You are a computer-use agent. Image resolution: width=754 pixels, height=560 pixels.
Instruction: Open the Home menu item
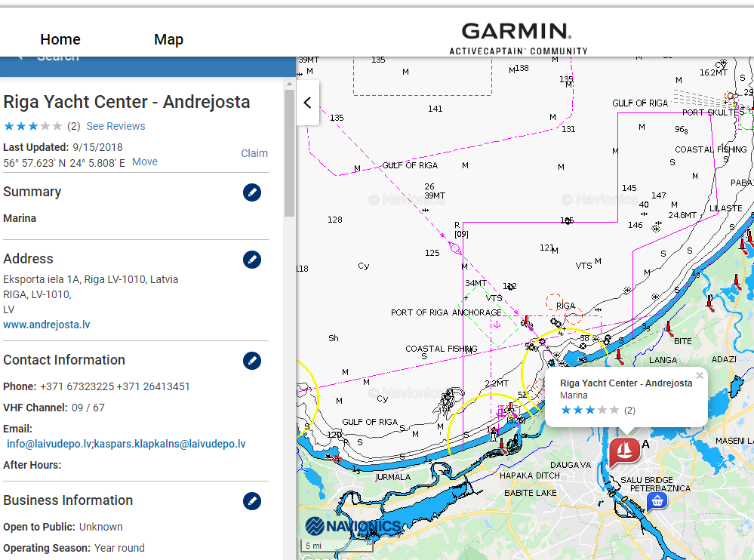point(60,39)
